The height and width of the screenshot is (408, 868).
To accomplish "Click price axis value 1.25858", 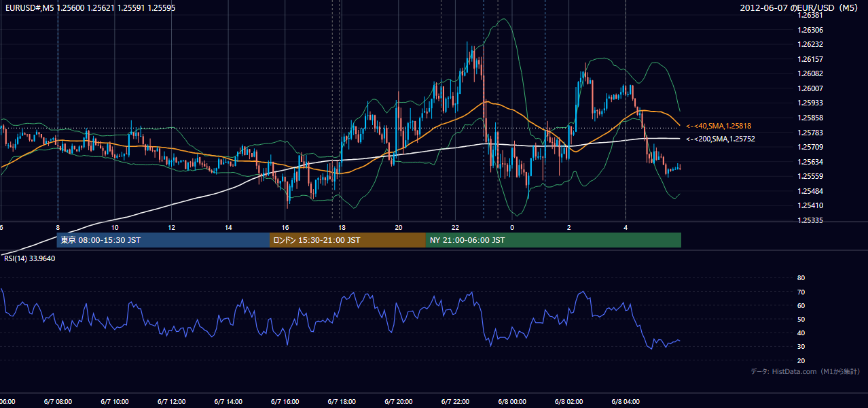I will [x=811, y=118].
